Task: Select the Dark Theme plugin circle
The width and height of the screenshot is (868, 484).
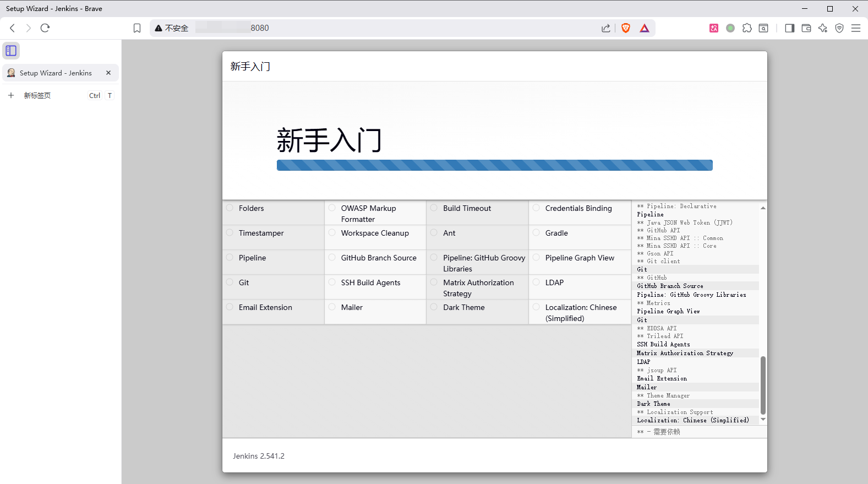Action: click(434, 307)
